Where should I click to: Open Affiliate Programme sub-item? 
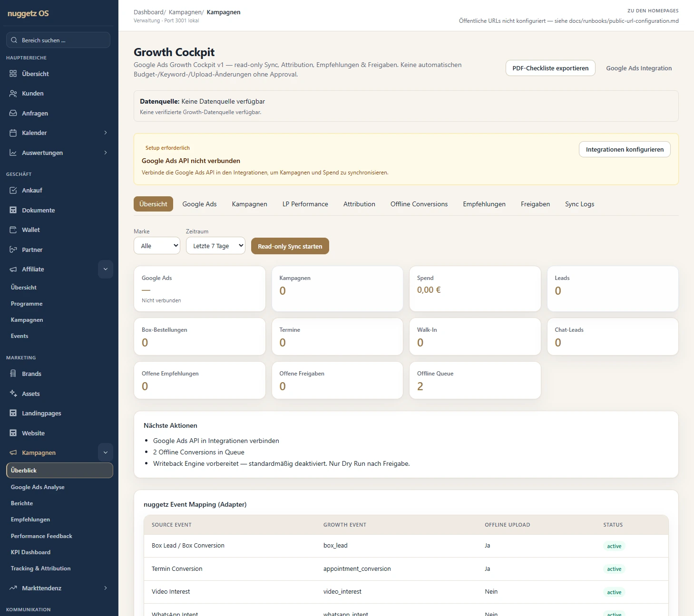pyautogui.click(x=27, y=304)
